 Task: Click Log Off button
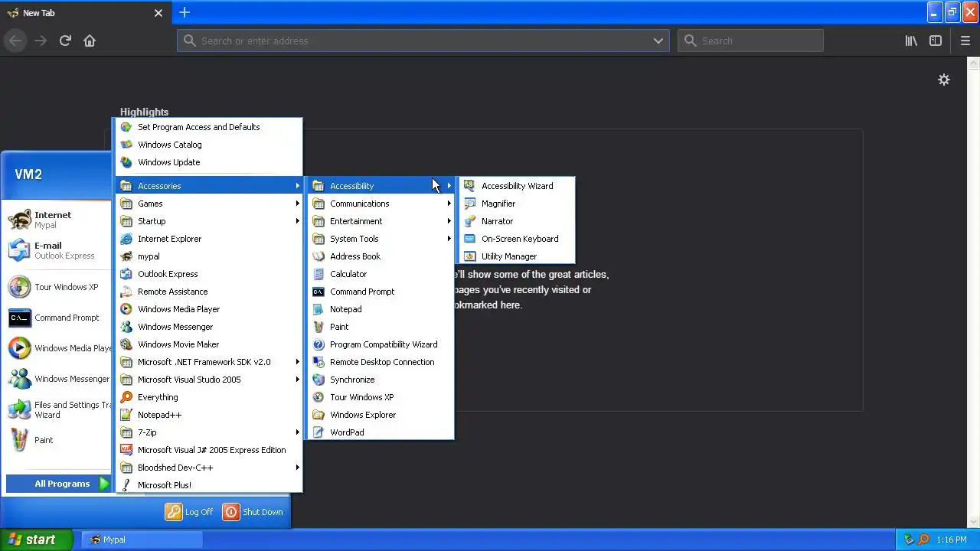pyautogui.click(x=189, y=512)
